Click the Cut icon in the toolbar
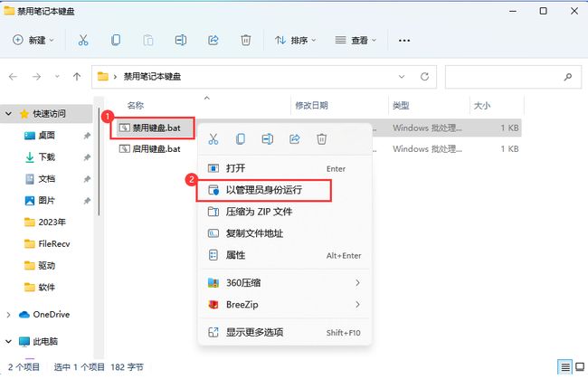The height and width of the screenshot is (379, 588). (x=83, y=40)
